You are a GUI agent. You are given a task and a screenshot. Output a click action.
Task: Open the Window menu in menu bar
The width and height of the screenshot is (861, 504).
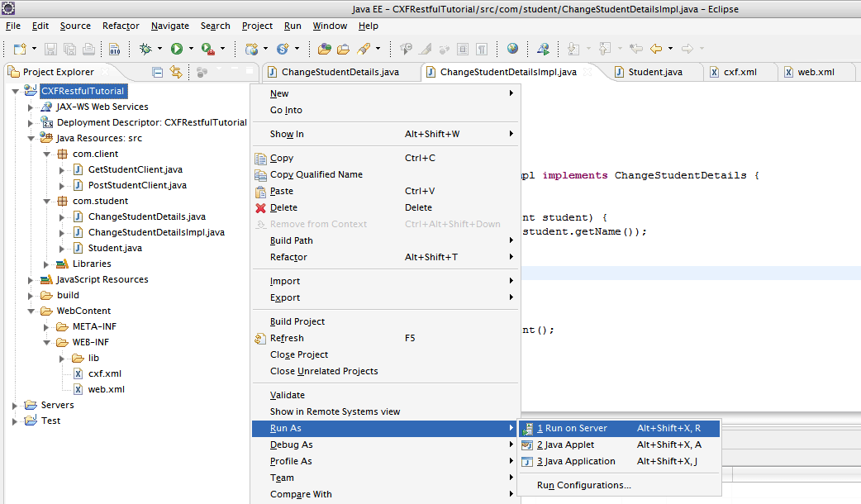330,26
